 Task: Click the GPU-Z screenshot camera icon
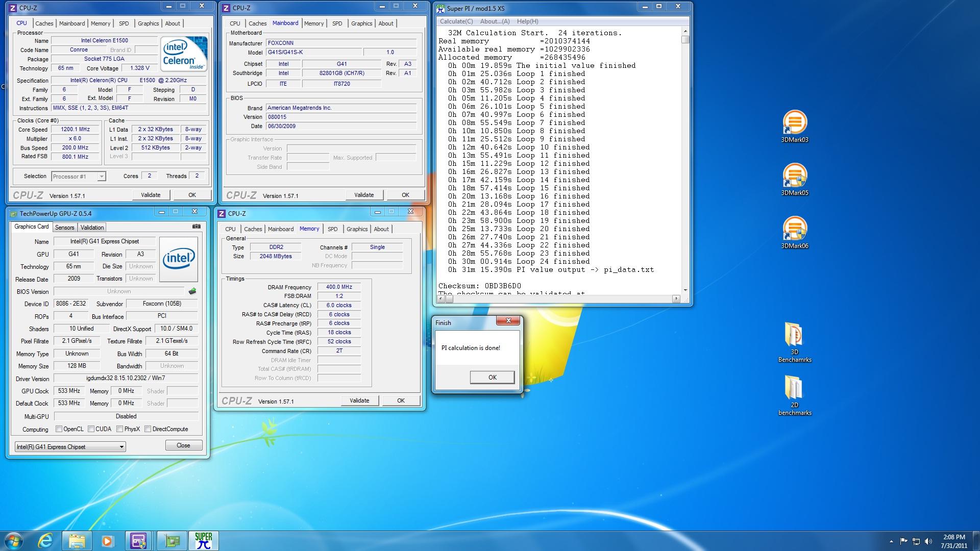(x=196, y=227)
